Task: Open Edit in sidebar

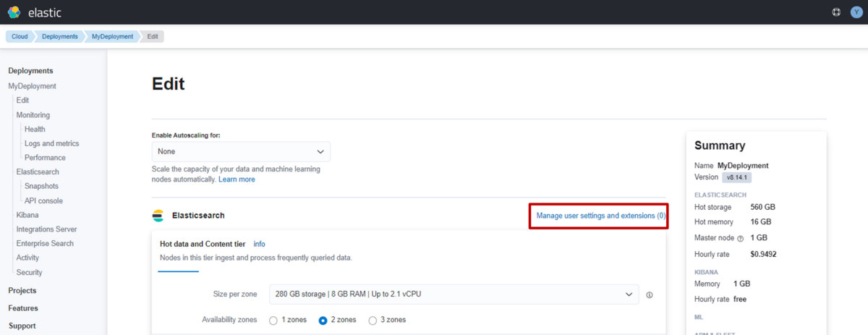Action: pos(22,101)
